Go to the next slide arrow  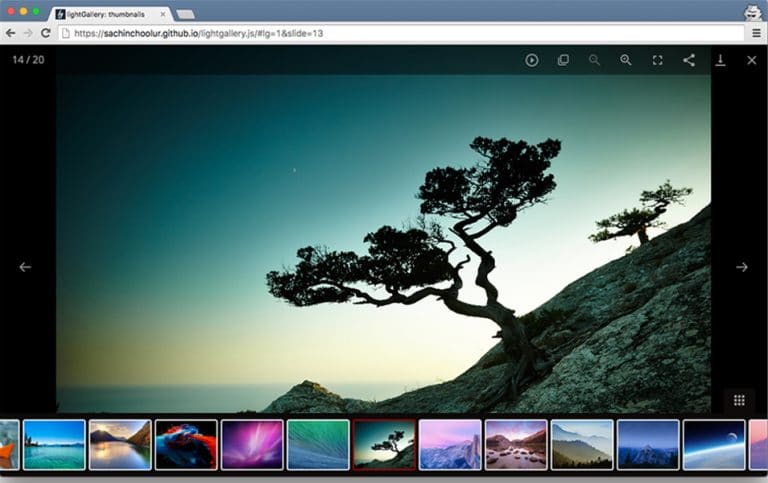click(742, 267)
